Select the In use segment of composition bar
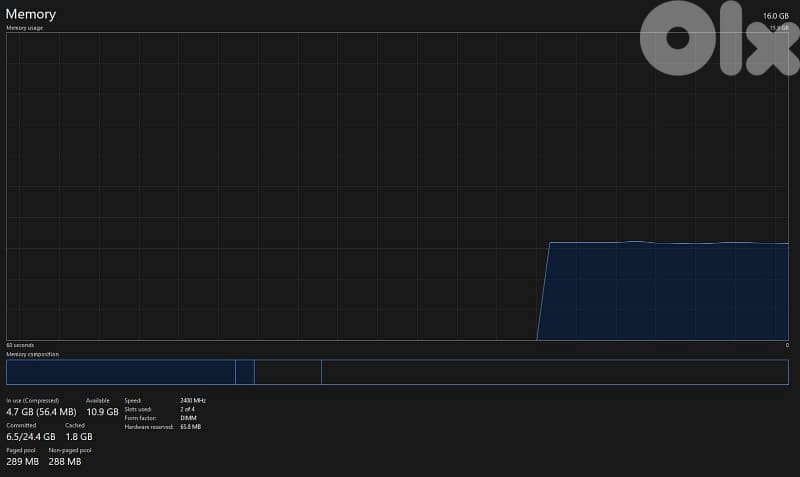Image resolution: width=800 pixels, height=477 pixels. point(120,372)
